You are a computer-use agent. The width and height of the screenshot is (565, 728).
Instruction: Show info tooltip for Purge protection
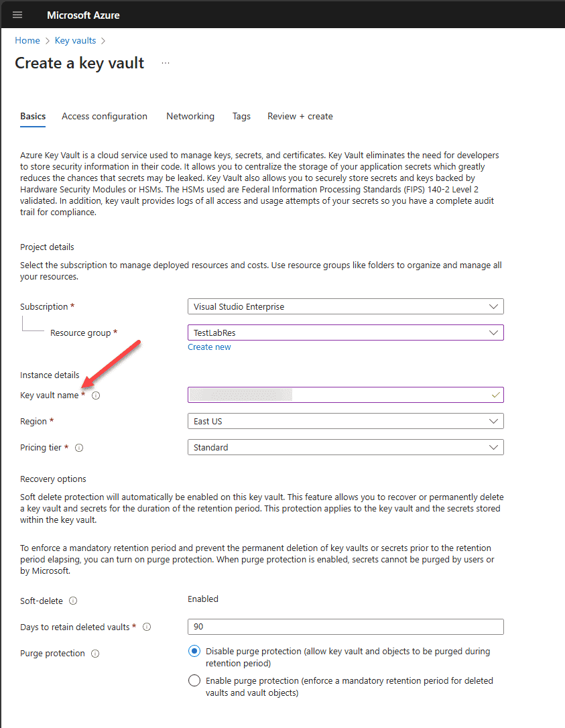(x=95, y=653)
